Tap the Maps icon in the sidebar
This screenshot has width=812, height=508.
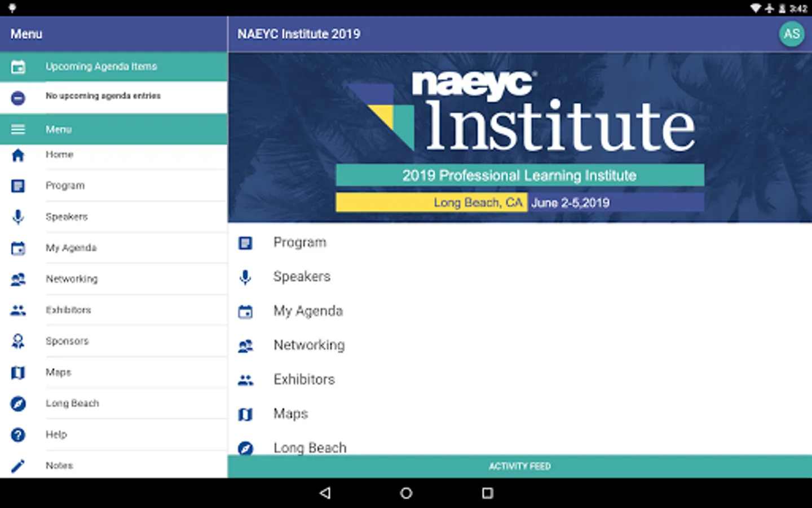coord(18,373)
